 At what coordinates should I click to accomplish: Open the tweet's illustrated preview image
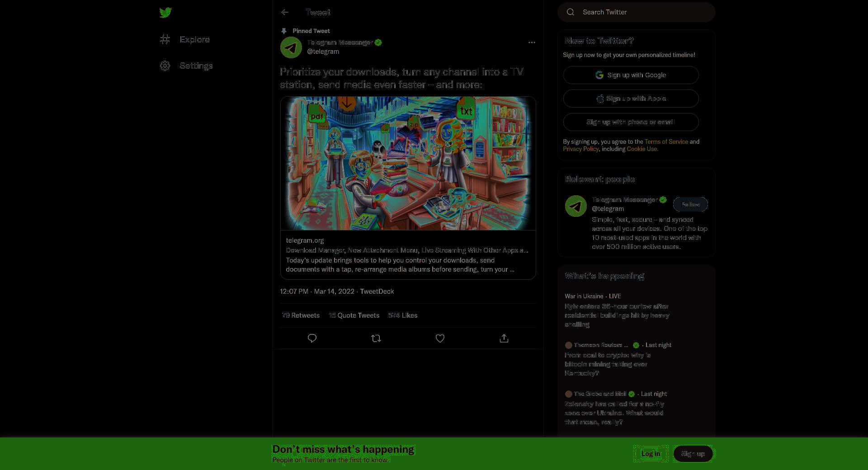pyautogui.click(x=408, y=163)
